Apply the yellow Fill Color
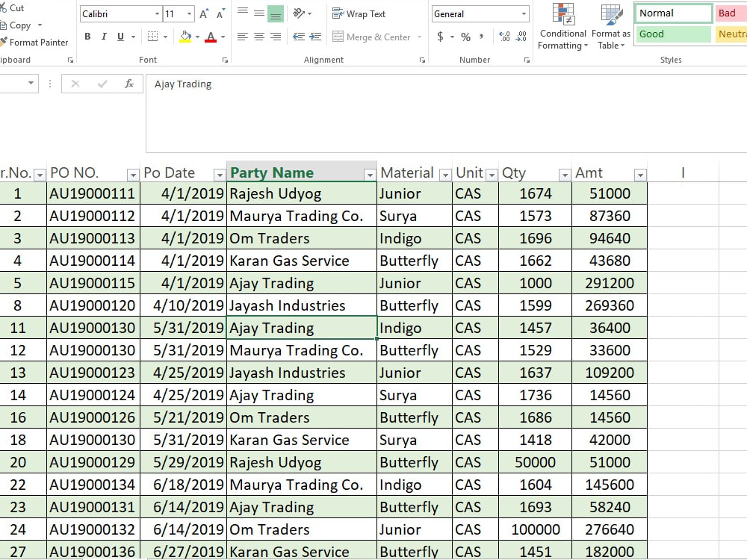 pyautogui.click(x=185, y=37)
